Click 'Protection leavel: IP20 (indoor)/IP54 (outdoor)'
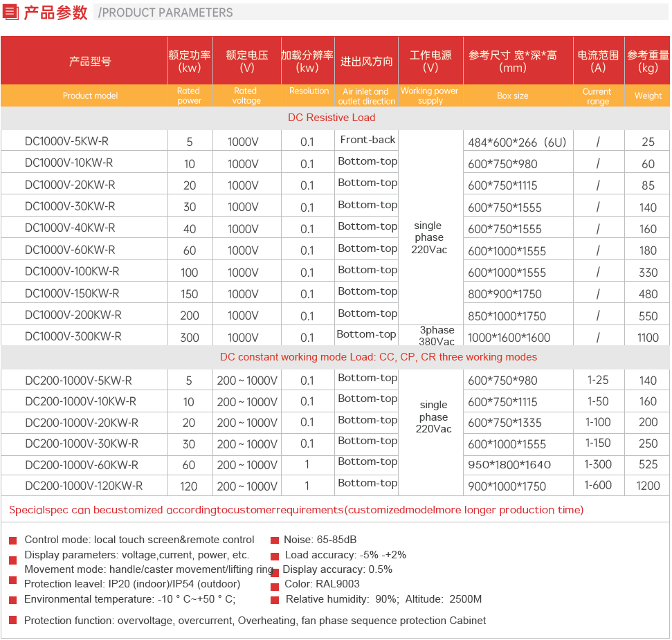Image resolution: width=672 pixels, height=640 pixels. [132, 584]
